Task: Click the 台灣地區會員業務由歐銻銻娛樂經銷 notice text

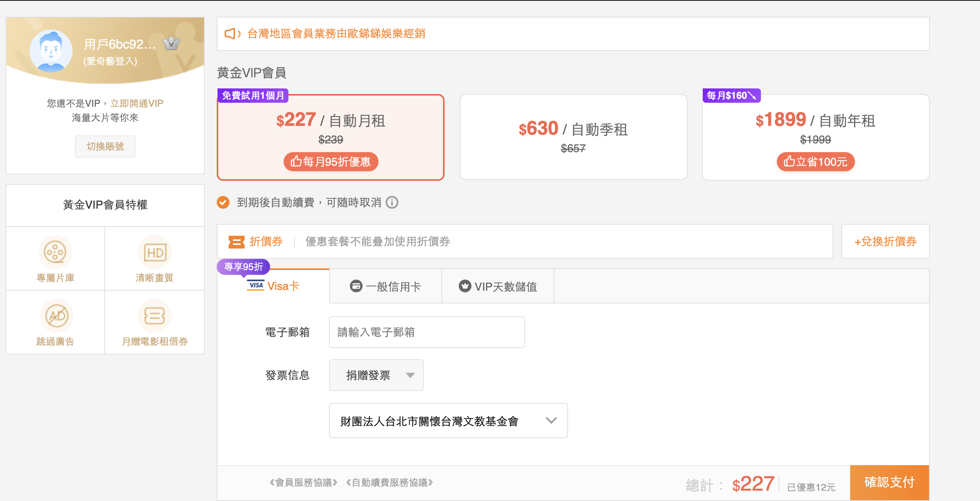Action: 336,34
